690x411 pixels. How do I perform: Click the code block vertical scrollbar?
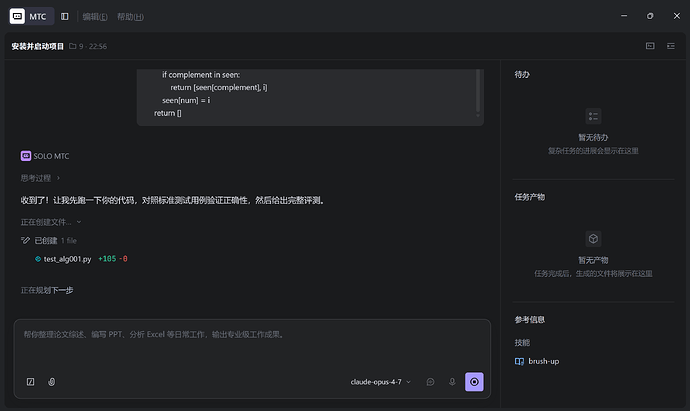477,92
